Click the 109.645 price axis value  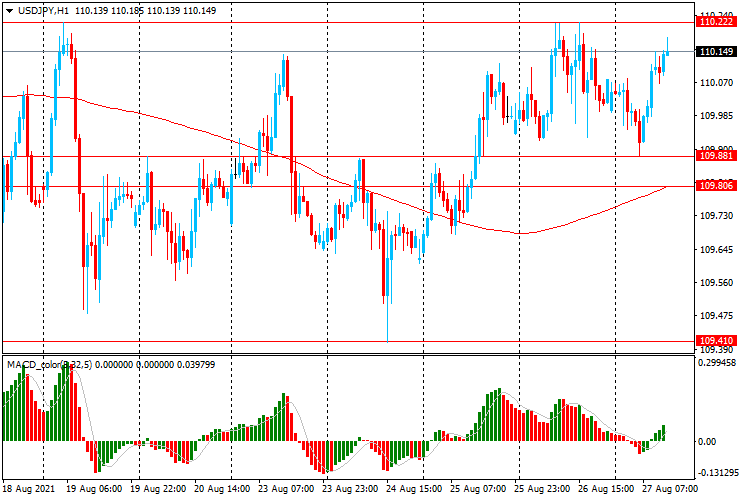(x=716, y=249)
